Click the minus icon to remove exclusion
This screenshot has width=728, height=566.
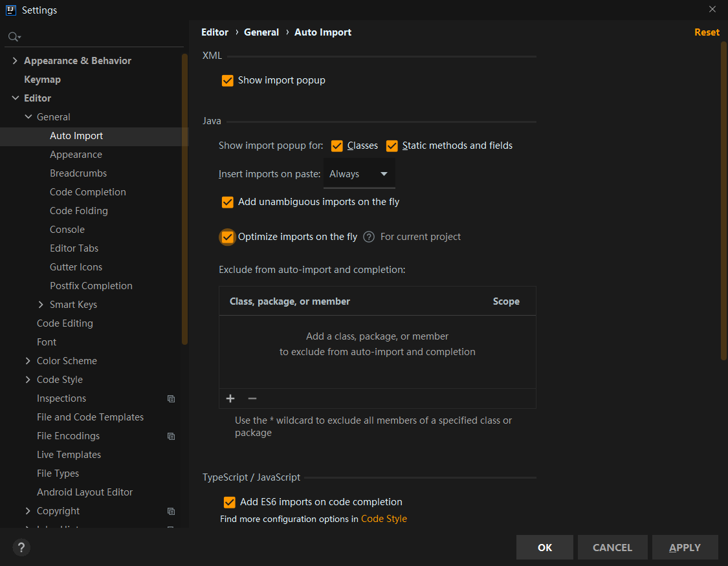click(252, 398)
